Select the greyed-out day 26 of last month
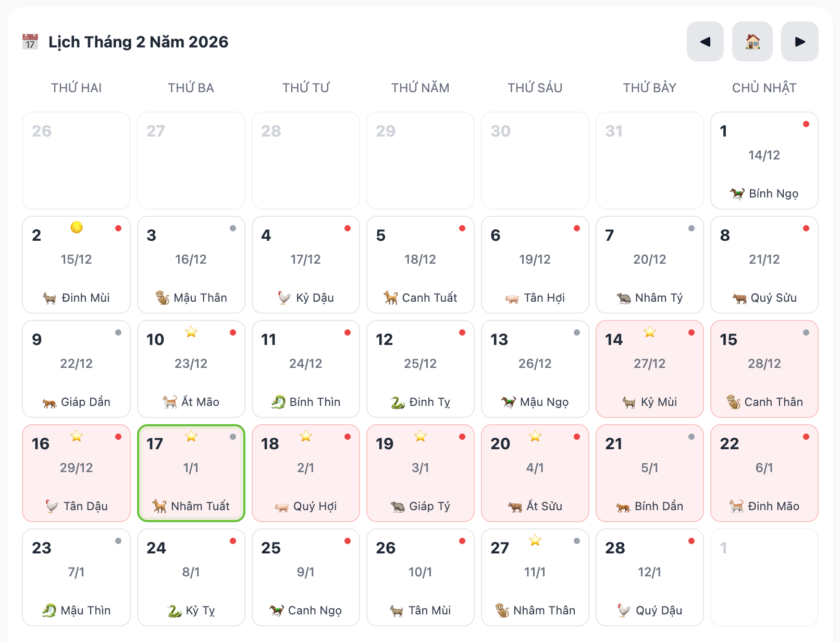 [x=77, y=160]
